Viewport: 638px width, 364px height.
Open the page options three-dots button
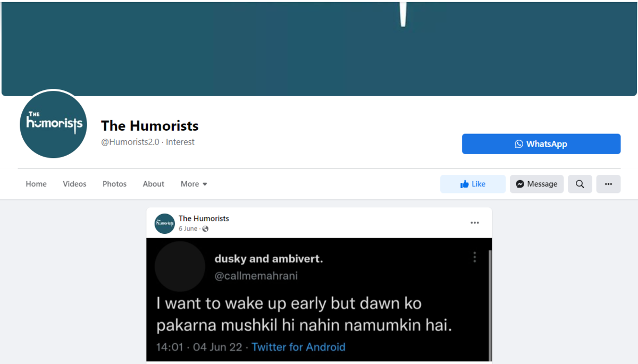click(608, 184)
